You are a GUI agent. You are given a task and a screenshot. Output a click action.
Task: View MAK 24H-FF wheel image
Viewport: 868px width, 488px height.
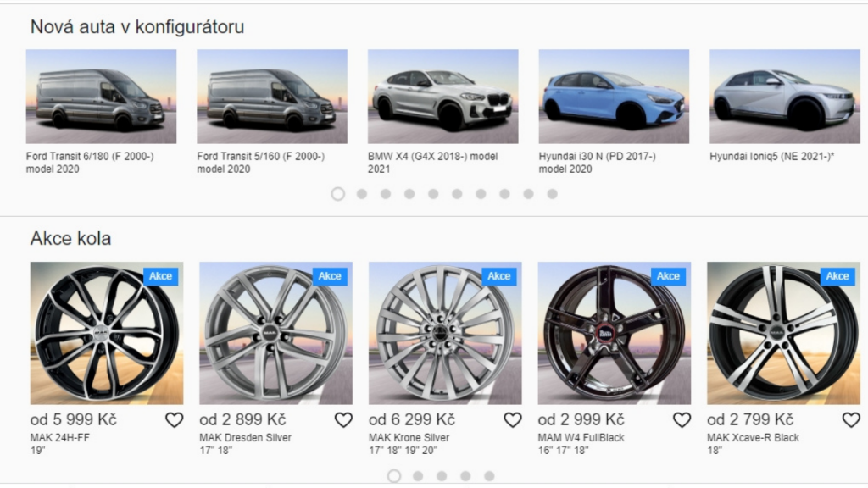point(107,333)
